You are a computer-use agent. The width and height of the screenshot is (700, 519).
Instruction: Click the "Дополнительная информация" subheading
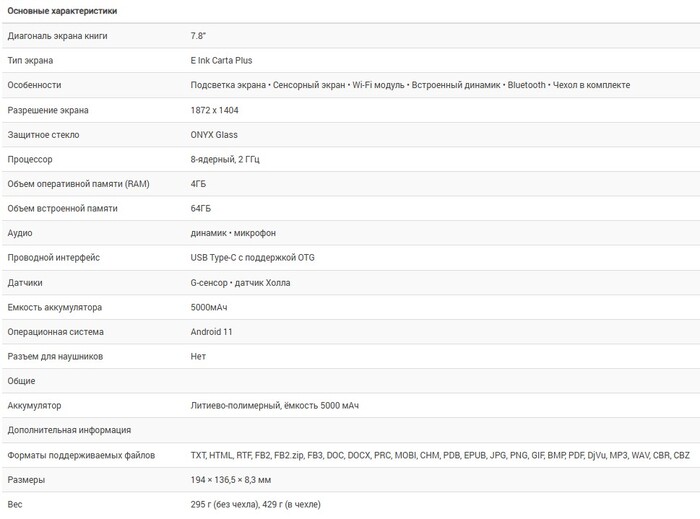point(69,430)
